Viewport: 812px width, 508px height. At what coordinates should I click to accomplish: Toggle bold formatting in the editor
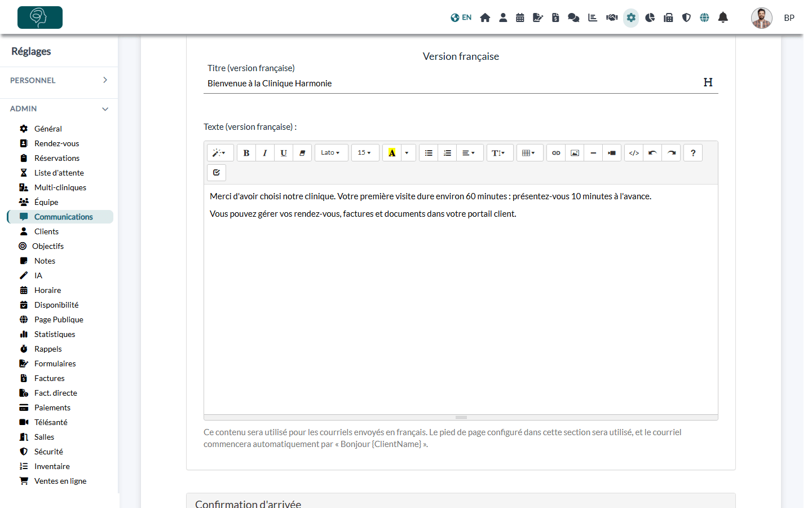(x=246, y=153)
